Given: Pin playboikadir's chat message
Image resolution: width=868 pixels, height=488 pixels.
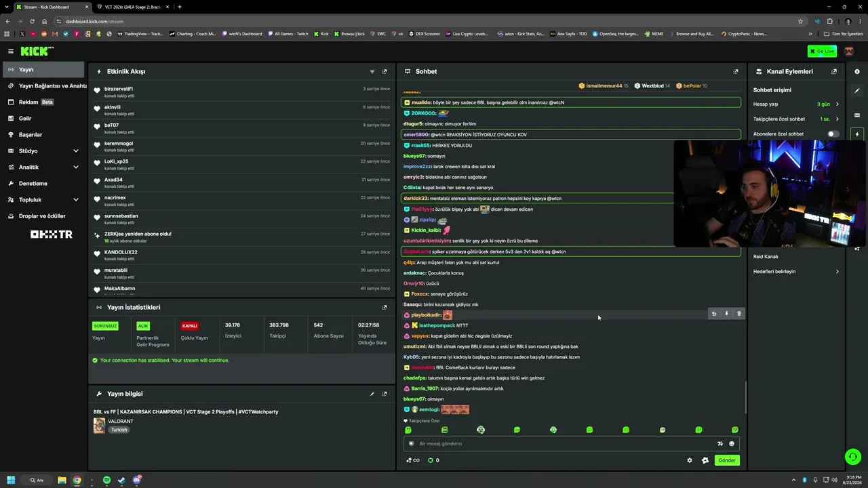Looking at the screenshot, I should pos(726,314).
